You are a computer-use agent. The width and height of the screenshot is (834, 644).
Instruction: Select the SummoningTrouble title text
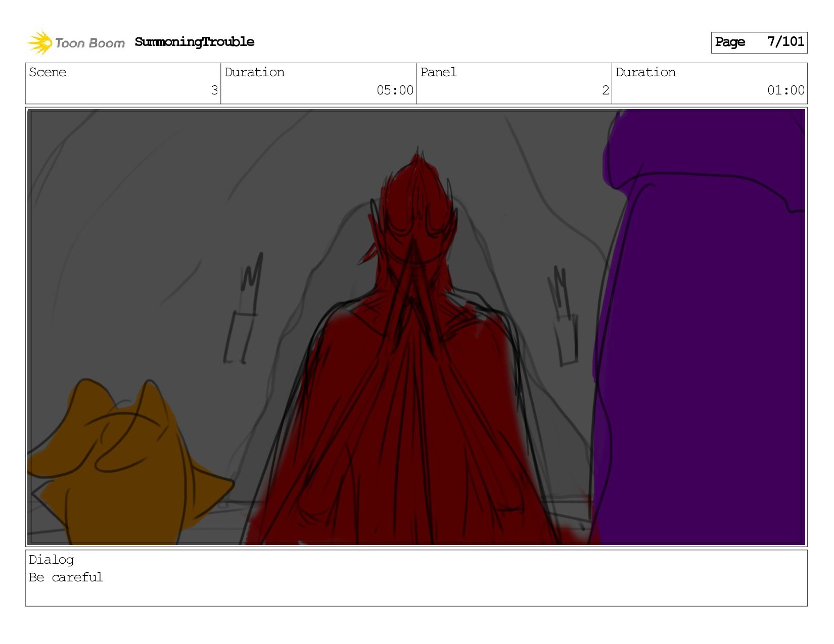[x=195, y=42]
